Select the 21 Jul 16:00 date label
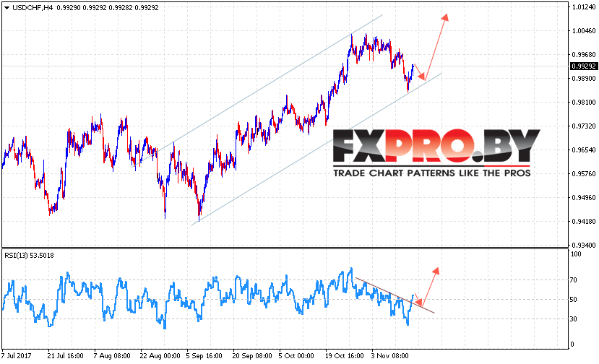This screenshot has width=599, height=364. point(65,356)
